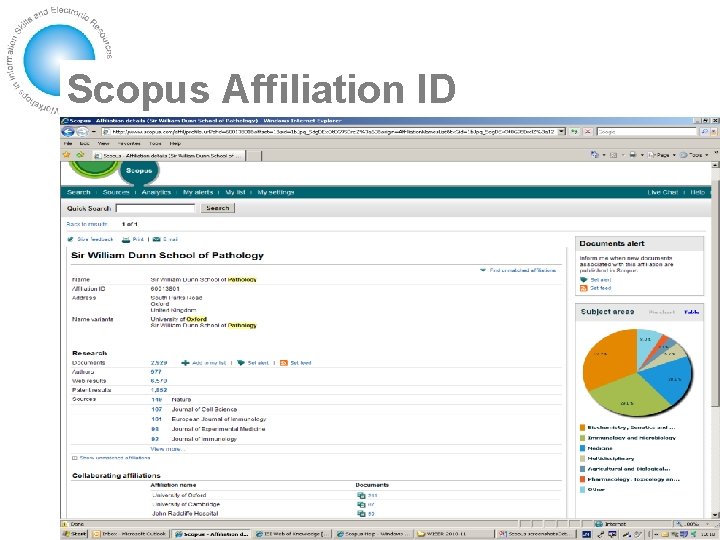Click documents icon for John Radcliffe Hospital row
Viewport: 720px width, 540px height.
[361, 514]
